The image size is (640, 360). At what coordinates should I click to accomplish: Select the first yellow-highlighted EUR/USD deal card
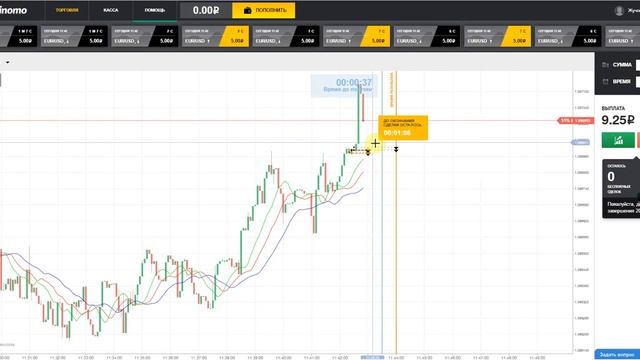(x=216, y=36)
